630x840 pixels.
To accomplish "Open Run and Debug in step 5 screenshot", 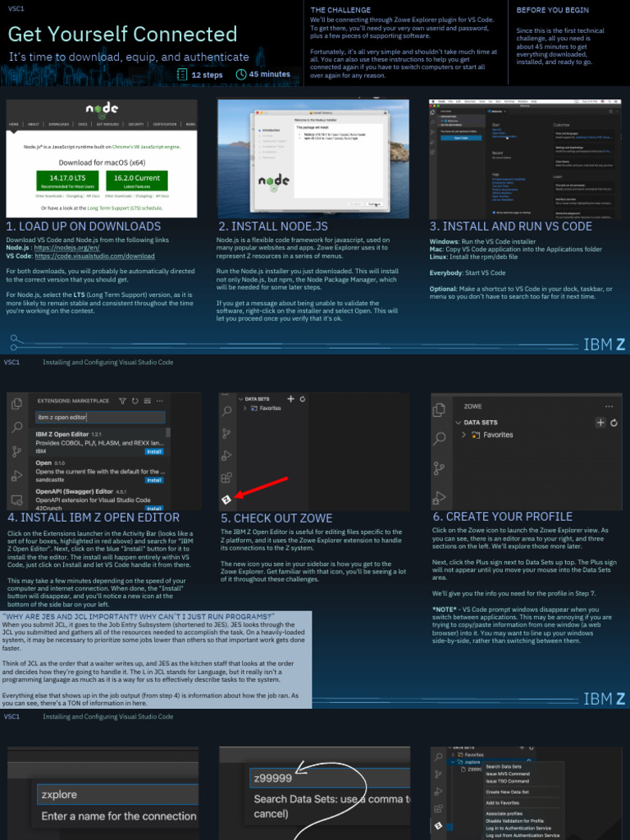I will coord(226,456).
